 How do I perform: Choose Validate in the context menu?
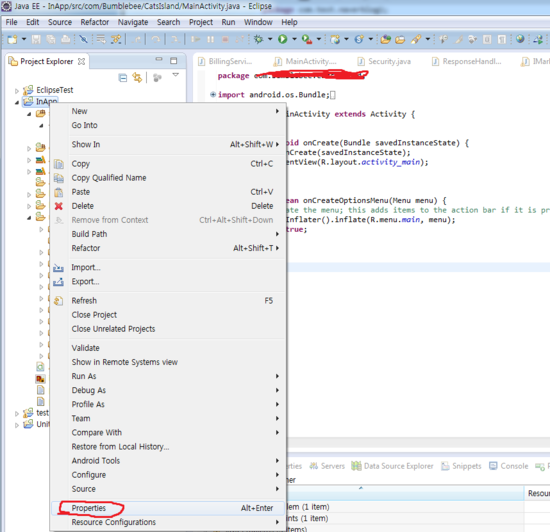coord(168,348)
